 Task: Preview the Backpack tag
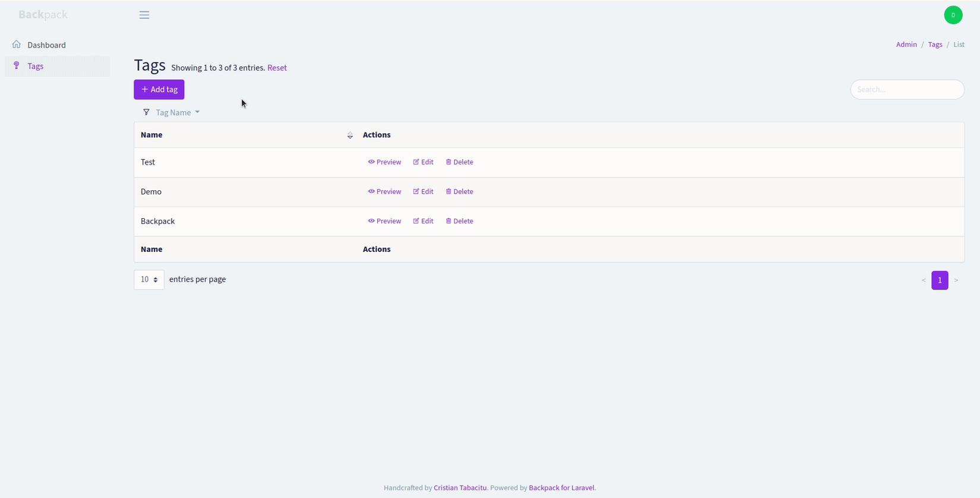click(384, 221)
